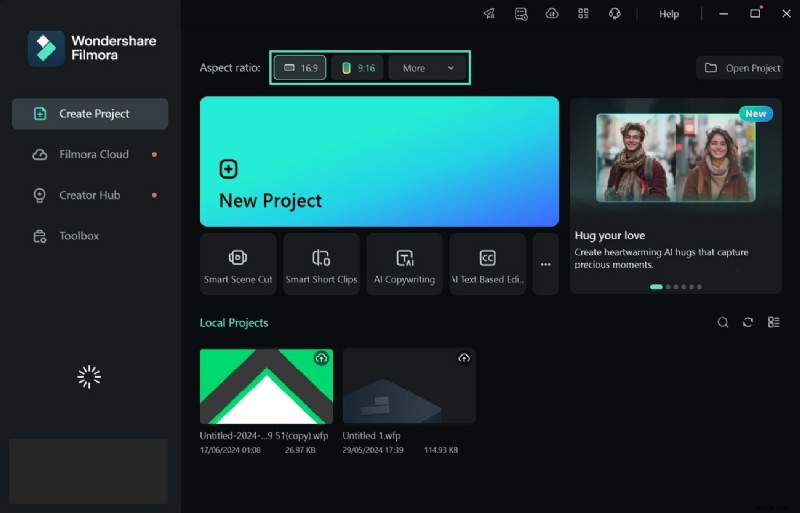Select the 9:16 aspect ratio
Image resolution: width=800 pixels, height=513 pixels.
point(357,68)
